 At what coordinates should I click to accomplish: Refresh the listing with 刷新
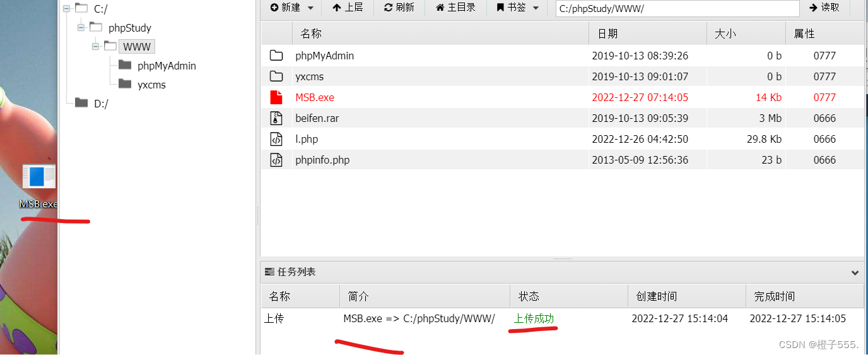(399, 8)
